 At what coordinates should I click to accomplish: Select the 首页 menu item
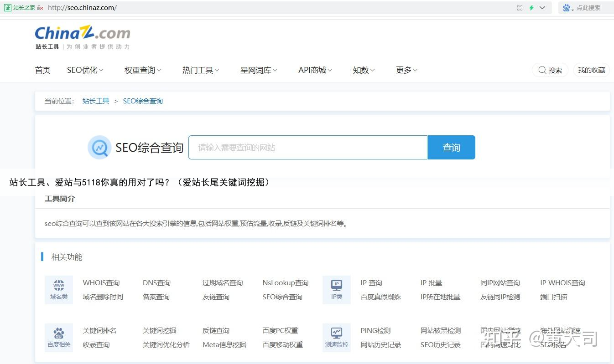pos(42,70)
